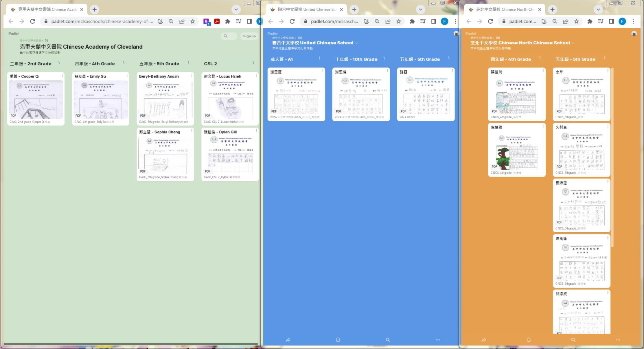Toggle the side panel in the Cleveland browser window
Image resolution: width=644 pixels, height=349 pixels.
click(x=249, y=21)
